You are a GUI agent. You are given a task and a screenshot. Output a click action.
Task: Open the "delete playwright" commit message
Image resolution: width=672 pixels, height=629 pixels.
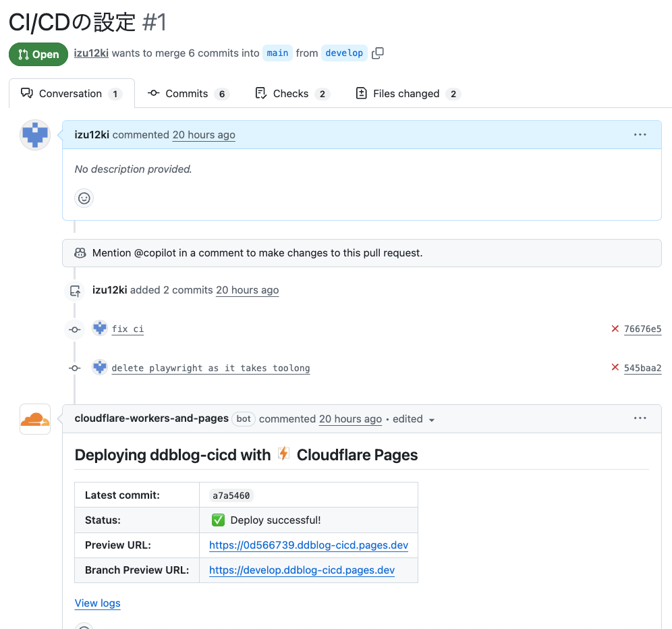tap(211, 368)
